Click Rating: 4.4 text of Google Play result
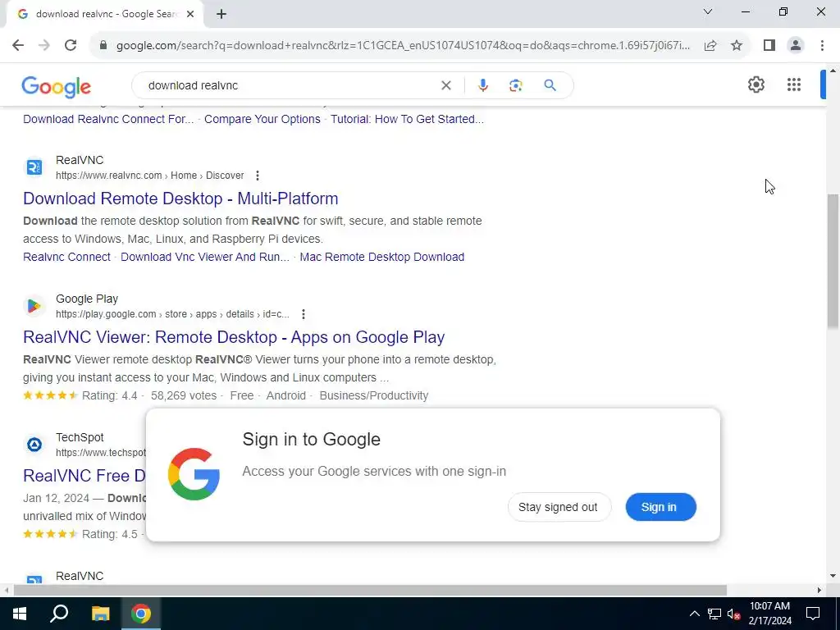 coord(109,395)
